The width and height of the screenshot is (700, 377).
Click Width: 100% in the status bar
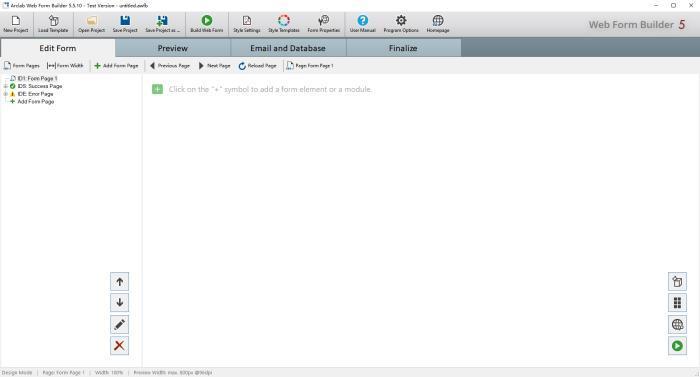click(x=109, y=373)
